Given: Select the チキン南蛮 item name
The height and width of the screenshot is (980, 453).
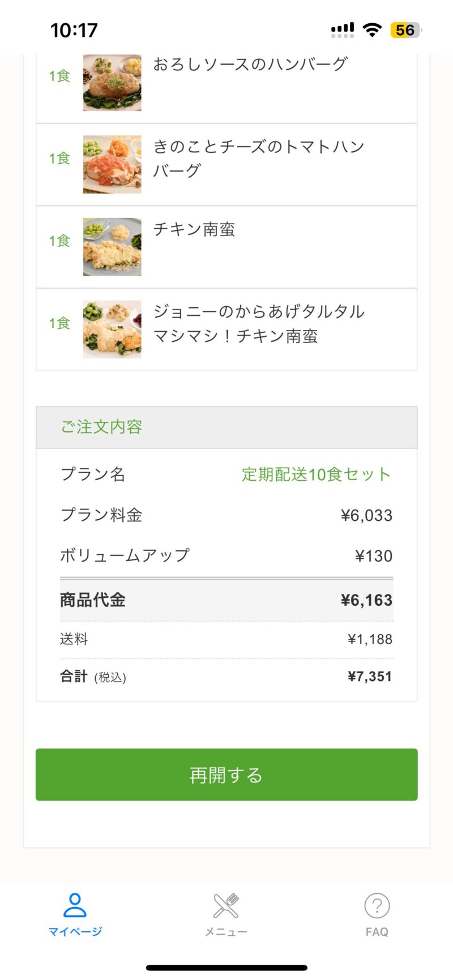Looking at the screenshot, I should [194, 229].
